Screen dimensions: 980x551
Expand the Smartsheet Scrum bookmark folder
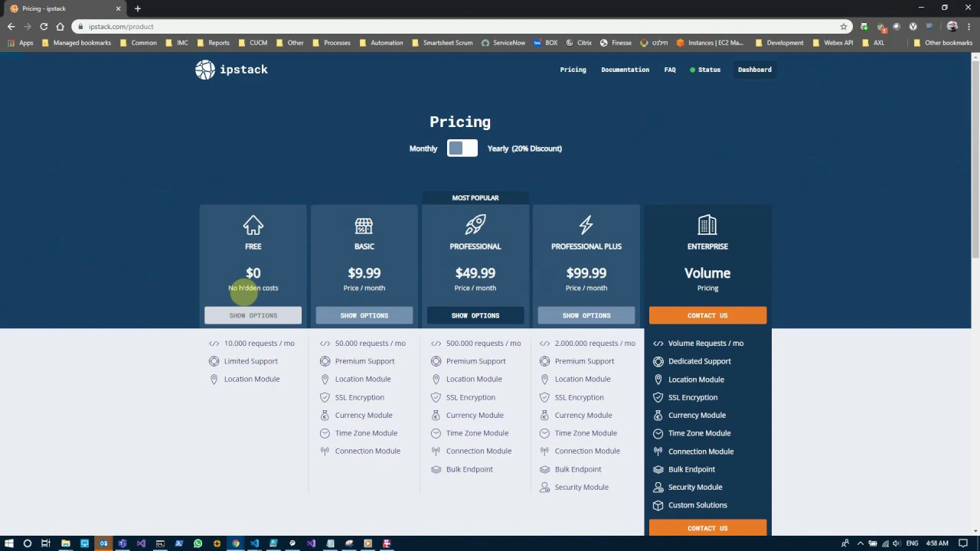pyautogui.click(x=442, y=43)
